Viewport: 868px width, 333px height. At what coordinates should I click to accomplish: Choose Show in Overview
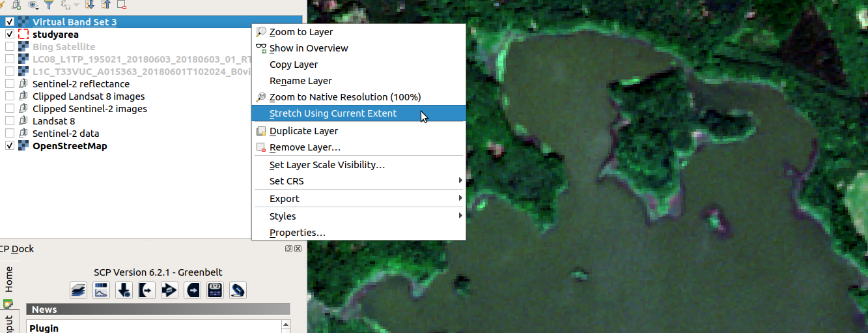[x=359, y=48]
